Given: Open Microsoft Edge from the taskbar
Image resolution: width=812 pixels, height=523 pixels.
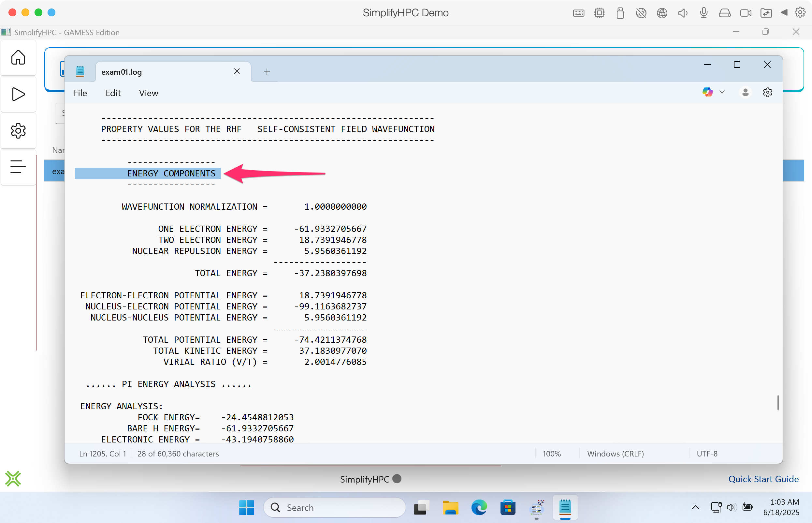Looking at the screenshot, I should (x=479, y=507).
